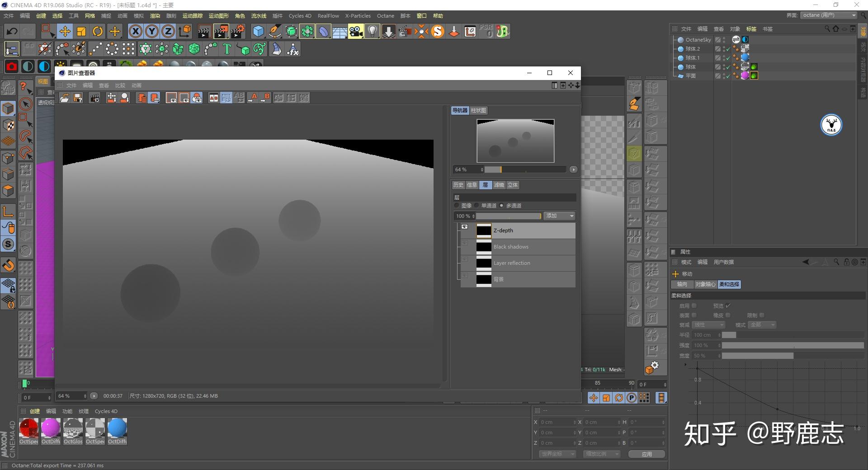Add a Cube primitive object
The height and width of the screenshot is (470, 868).
(258, 31)
